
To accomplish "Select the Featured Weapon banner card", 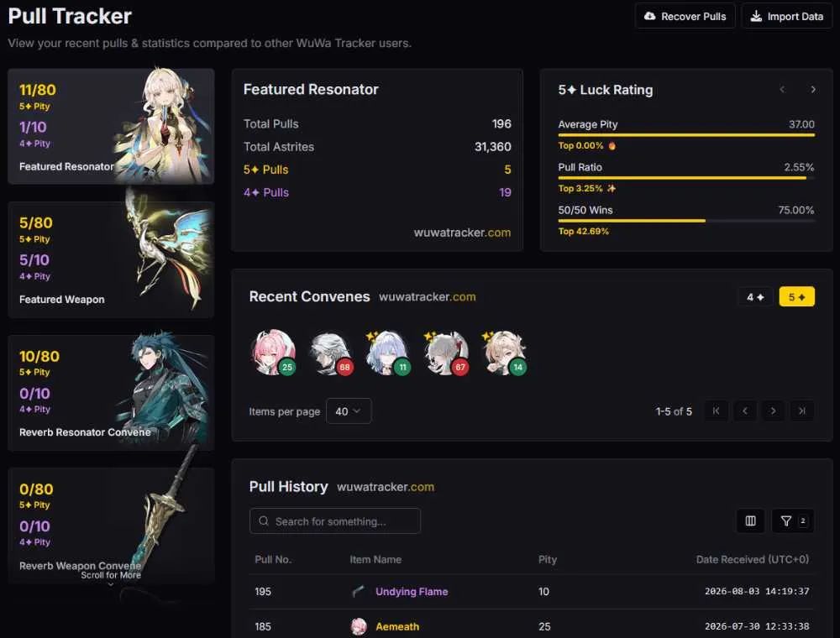I will [111, 259].
